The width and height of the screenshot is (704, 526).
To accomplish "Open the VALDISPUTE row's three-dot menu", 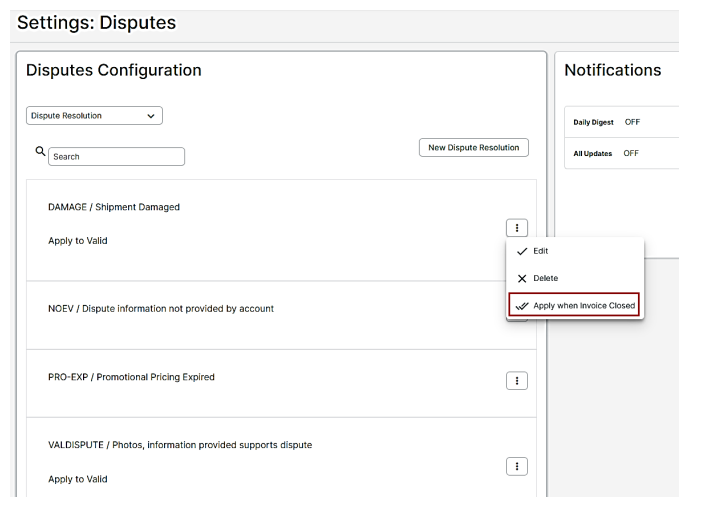I will click(x=517, y=466).
